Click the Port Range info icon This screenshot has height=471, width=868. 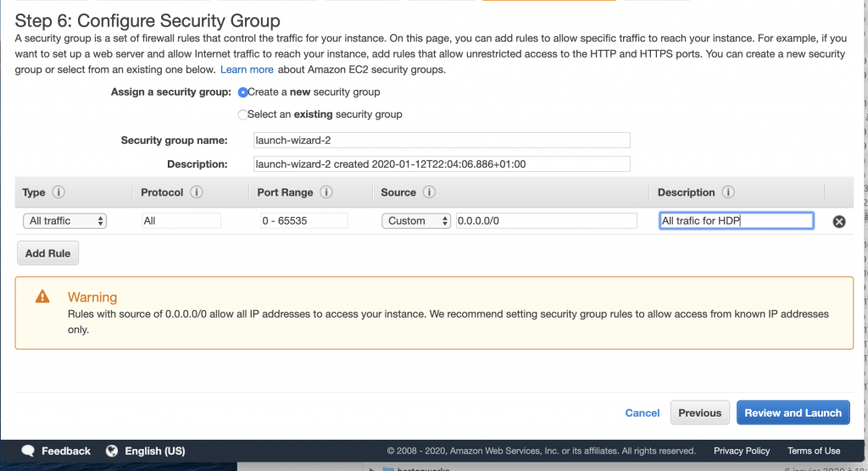pyautogui.click(x=326, y=192)
